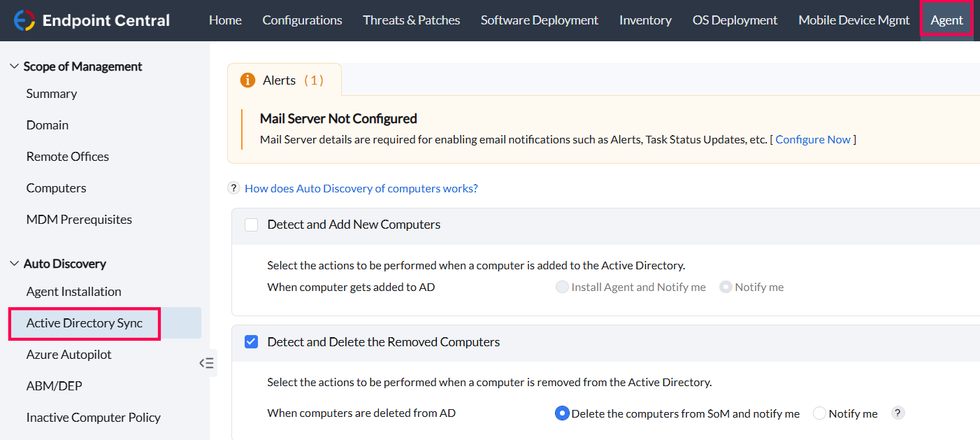Enable the Detect and Add New Computers checkbox
This screenshot has width=980, height=440.
(x=251, y=224)
